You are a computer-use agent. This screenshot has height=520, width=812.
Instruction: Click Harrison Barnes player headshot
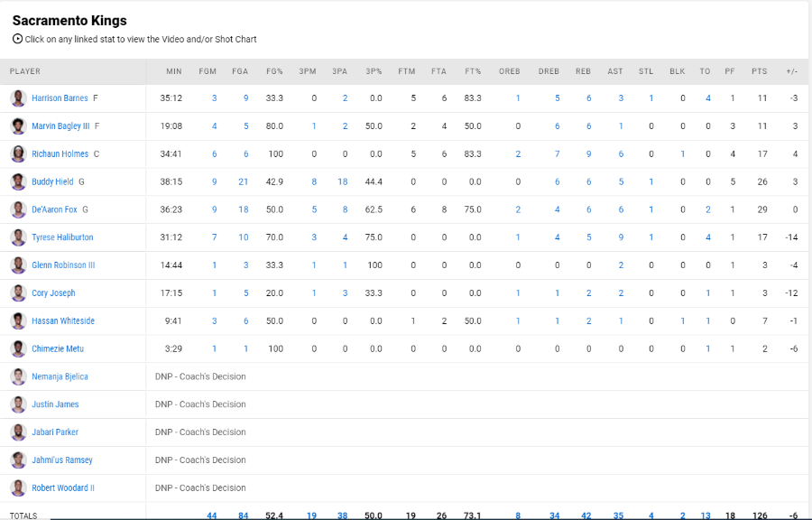click(x=19, y=97)
